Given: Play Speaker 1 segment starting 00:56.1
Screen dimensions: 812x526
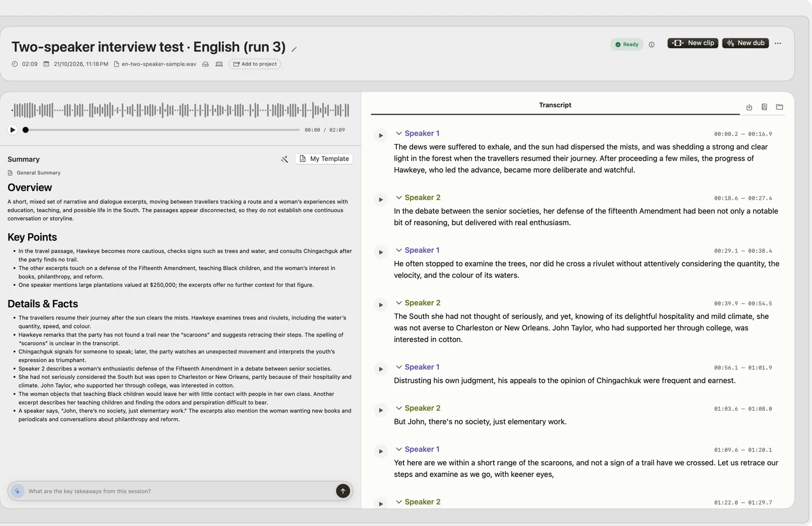Looking at the screenshot, I should pos(381,369).
